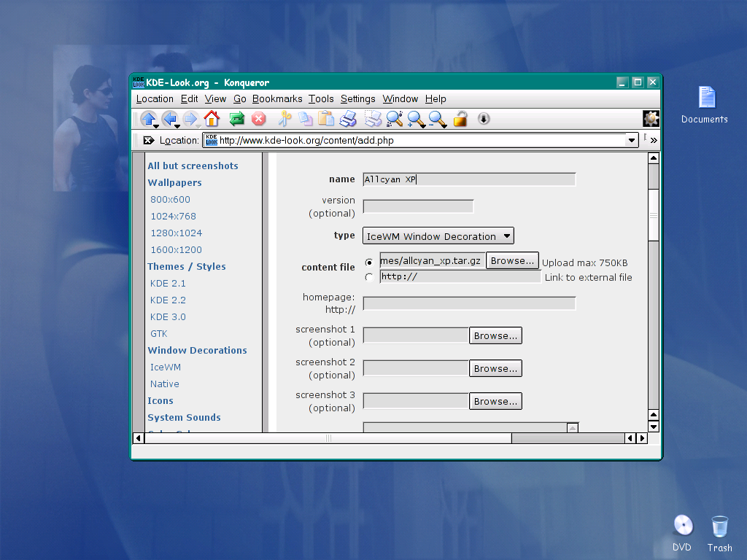Open the Settings menu

tap(357, 99)
